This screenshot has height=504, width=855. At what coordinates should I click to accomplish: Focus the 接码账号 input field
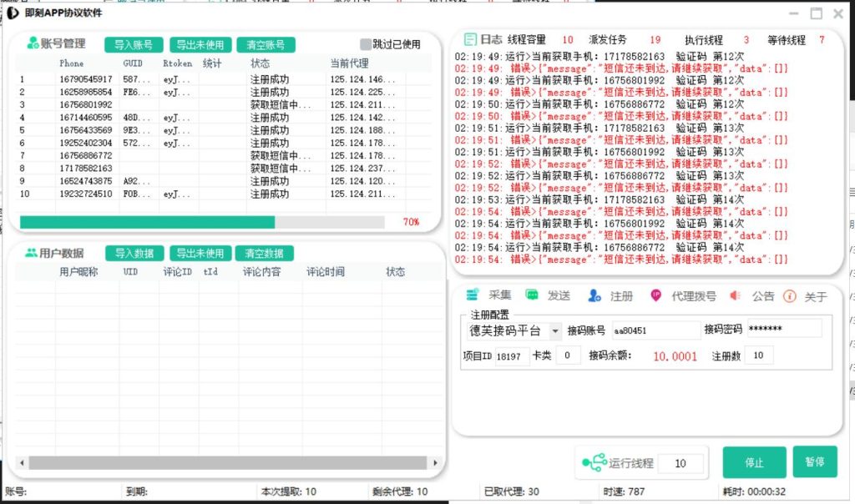tap(655, 330)
